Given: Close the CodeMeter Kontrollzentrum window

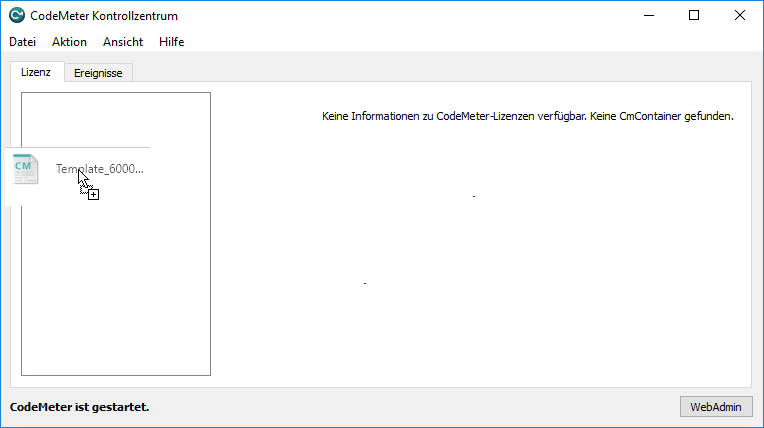Looking at the screenshot, I should coord(740,16).
